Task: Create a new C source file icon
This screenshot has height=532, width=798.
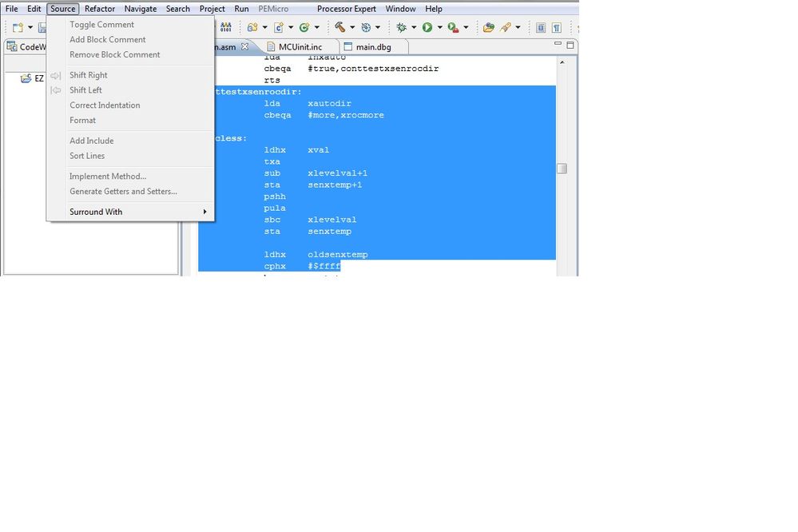Action: coord(278,26)
